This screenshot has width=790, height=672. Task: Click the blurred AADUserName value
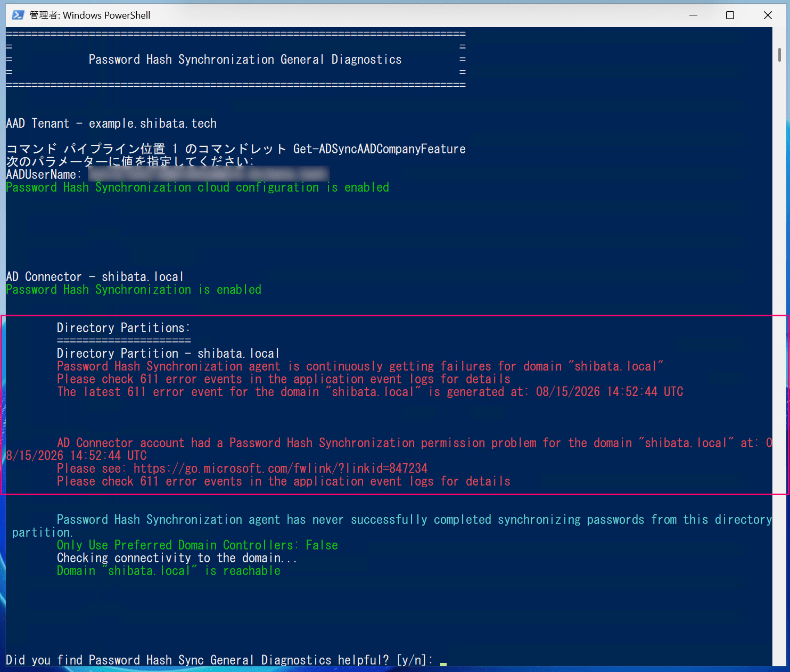[209, 174]
